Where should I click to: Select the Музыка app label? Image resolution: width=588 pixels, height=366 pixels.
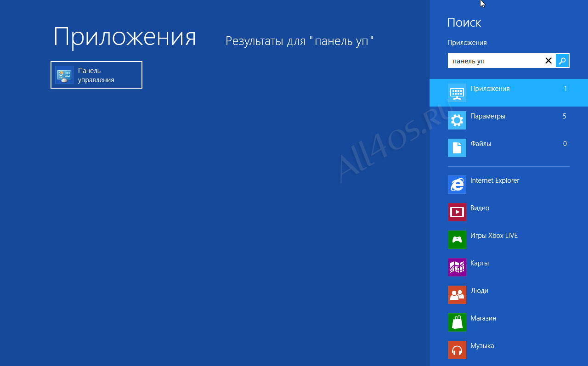pos(482,346)
